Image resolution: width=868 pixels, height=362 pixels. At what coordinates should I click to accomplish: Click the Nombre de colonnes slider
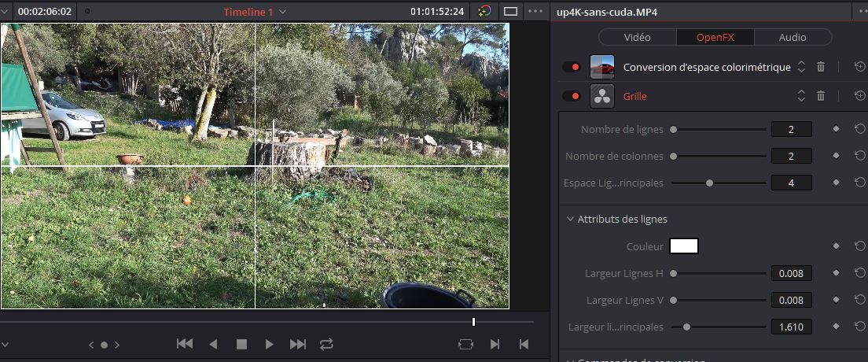tap(719, 156)
